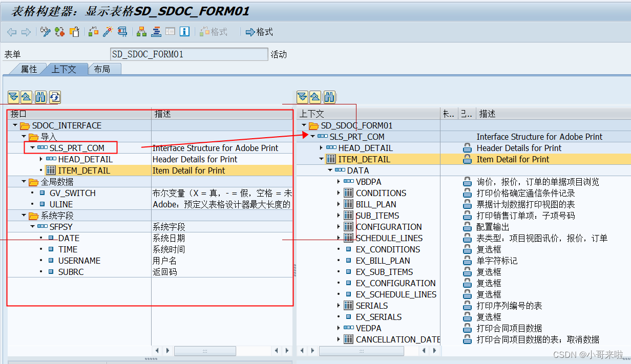Viewport: 631px width, 364px height.
Task: Click the active 格式 button with arrow
Action: [259, 32]
